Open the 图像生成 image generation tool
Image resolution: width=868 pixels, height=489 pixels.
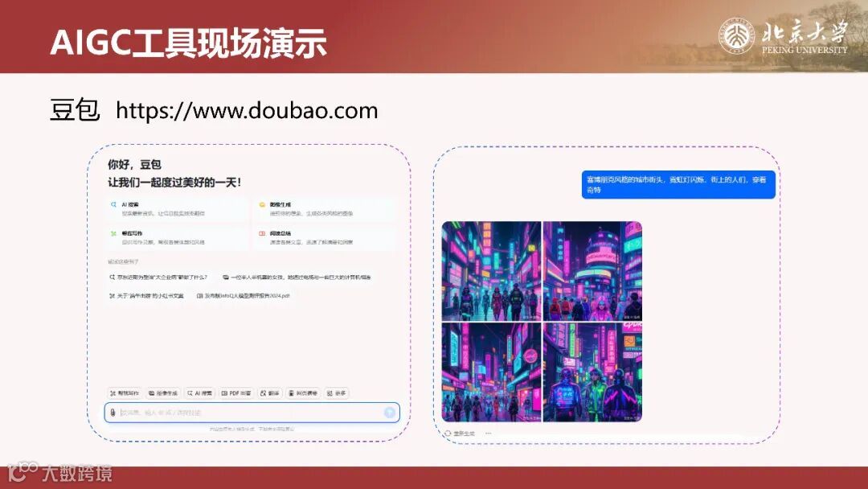(165, 392)
